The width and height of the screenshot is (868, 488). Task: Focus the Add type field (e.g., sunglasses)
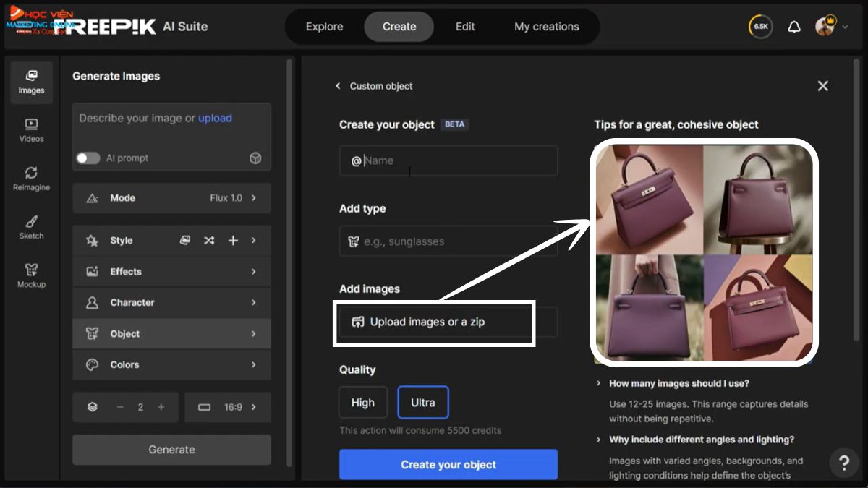(x=448, y=241)
